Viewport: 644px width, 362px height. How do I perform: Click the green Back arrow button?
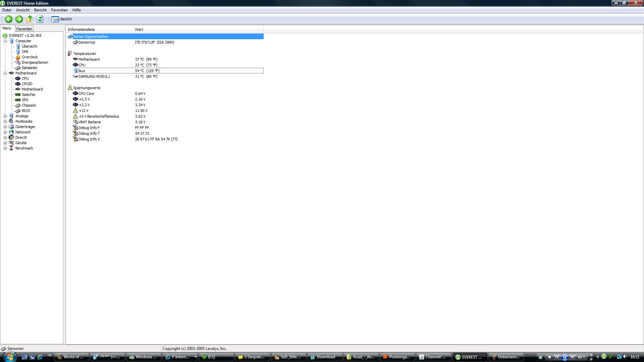point(9,19)
